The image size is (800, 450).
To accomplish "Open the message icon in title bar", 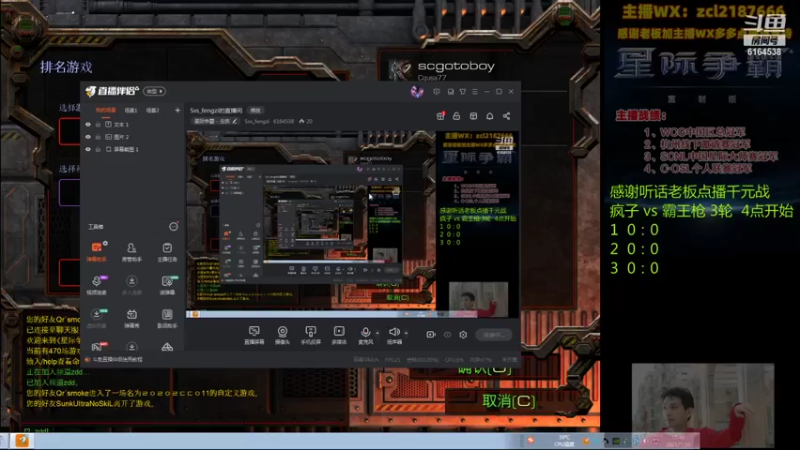I will [x=437, y=92].
